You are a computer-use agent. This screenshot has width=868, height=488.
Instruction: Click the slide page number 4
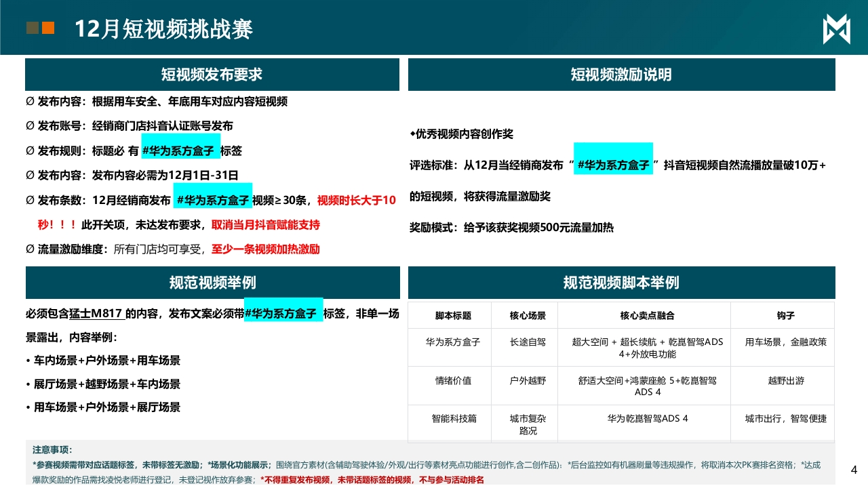tap(854, 470)
